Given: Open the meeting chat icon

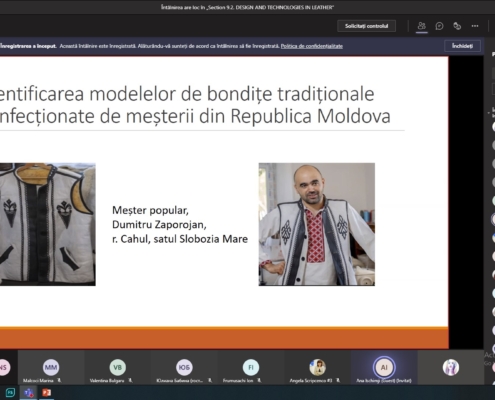Looking at the screenshot, I should (439, 26).
